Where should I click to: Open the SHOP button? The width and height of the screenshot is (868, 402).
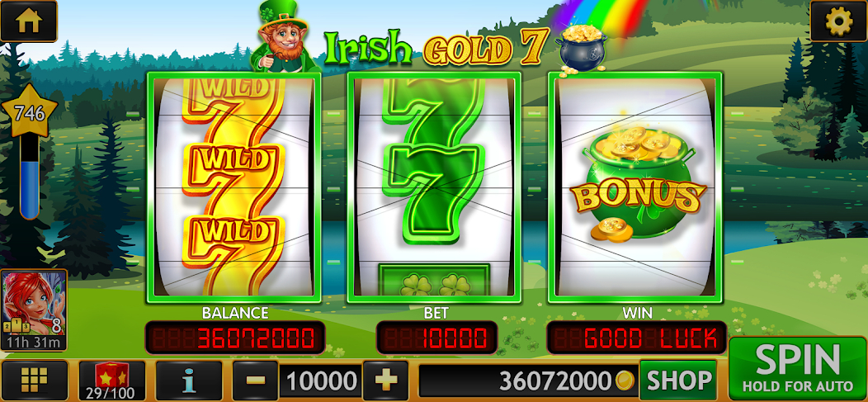tap(678, 381)
